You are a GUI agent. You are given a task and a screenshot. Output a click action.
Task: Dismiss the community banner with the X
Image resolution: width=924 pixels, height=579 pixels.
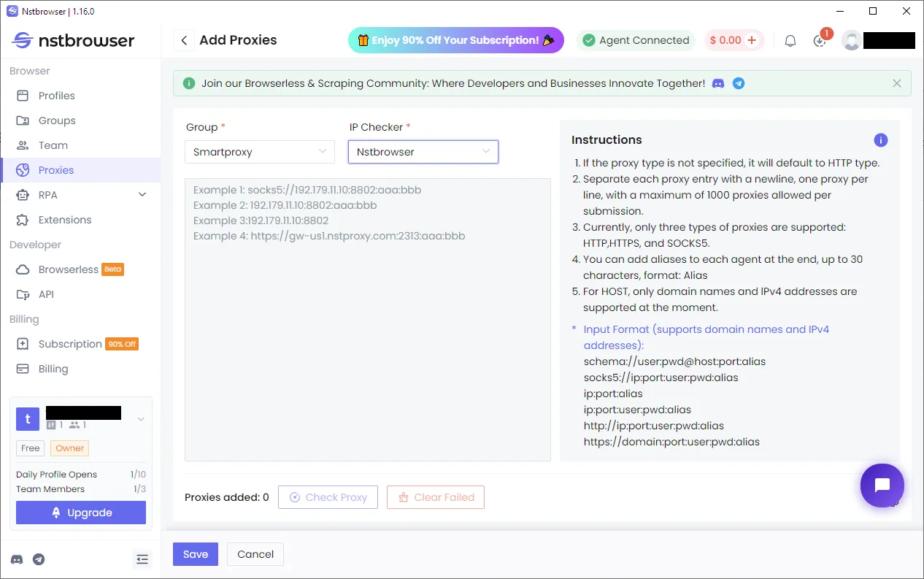(897, 83)
